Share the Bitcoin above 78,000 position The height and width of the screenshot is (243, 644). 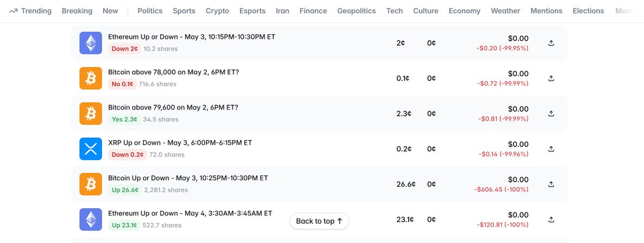[551, 78]
